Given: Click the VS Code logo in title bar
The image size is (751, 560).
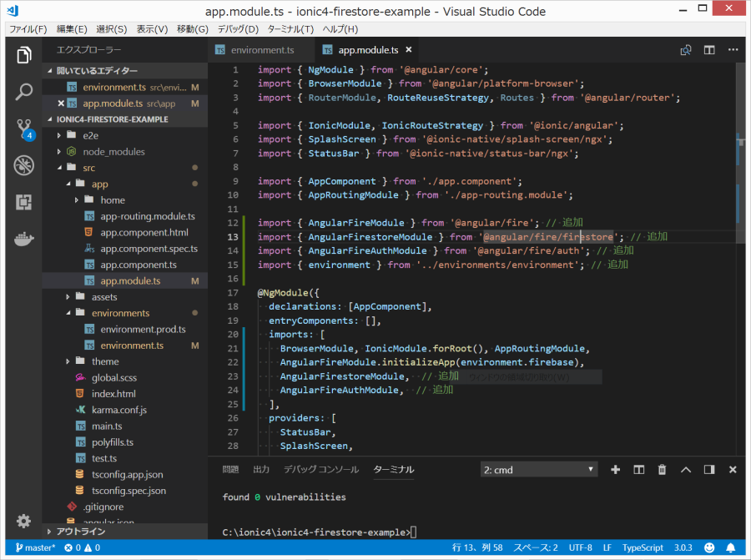Looking at the screenshot, I should tap(13, 11).
